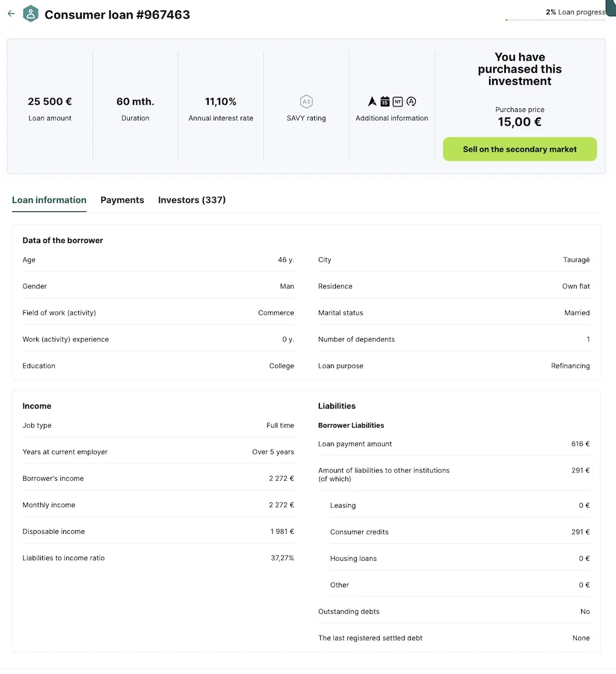Screen dimensions: 616x674
Task: Click the loan progress bar
Action: point(555,20)
